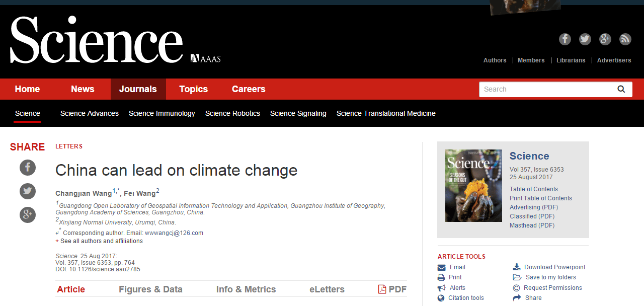Select Science Advances in journal bar

click(90, 113)
